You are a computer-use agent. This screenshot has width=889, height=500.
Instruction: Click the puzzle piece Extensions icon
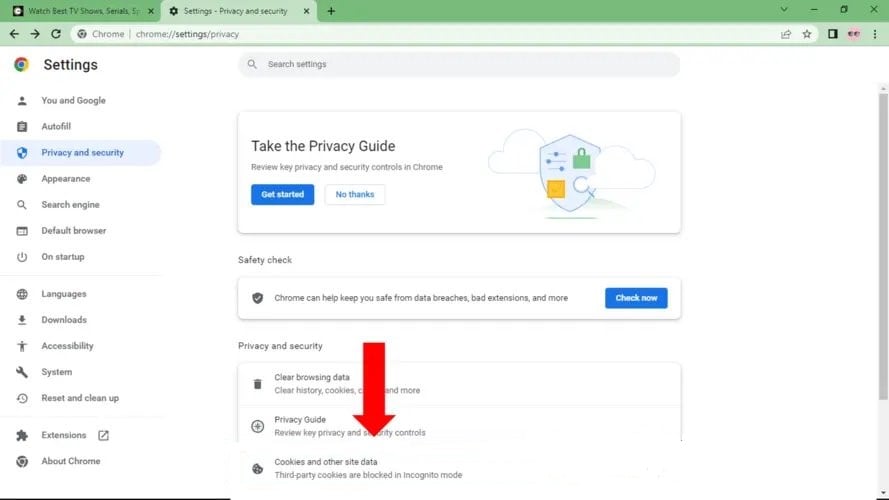[22, 435]
